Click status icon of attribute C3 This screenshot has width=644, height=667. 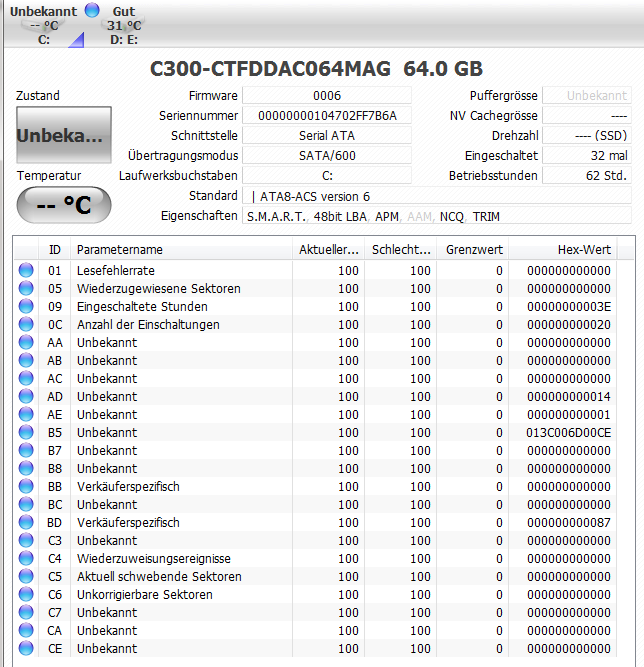pos(26,540)
